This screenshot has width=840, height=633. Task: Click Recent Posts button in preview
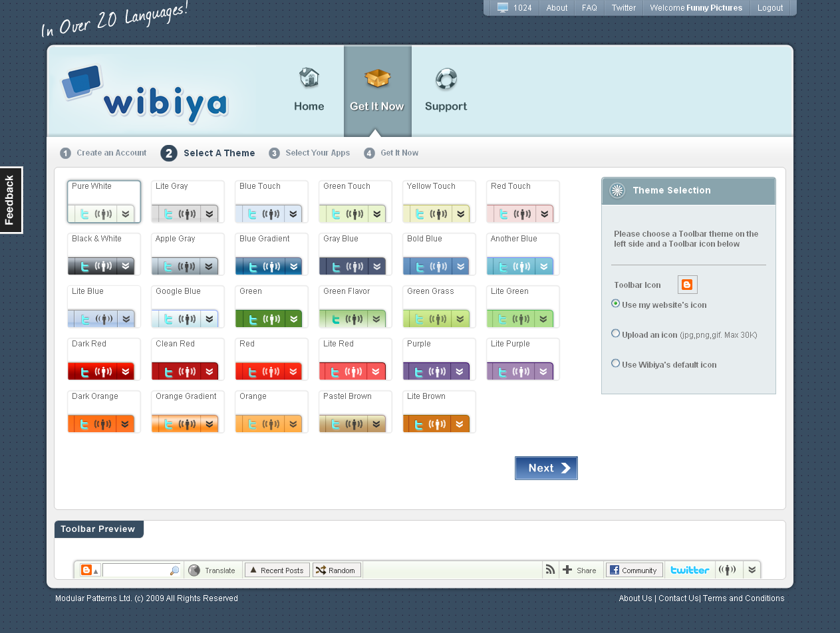point(277,570)
